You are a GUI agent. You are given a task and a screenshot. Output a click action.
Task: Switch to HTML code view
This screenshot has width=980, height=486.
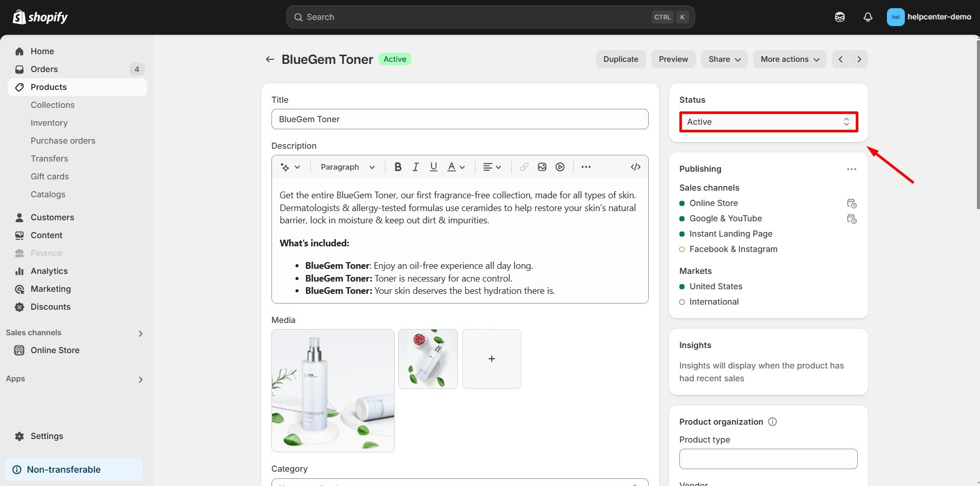point(635,167)
